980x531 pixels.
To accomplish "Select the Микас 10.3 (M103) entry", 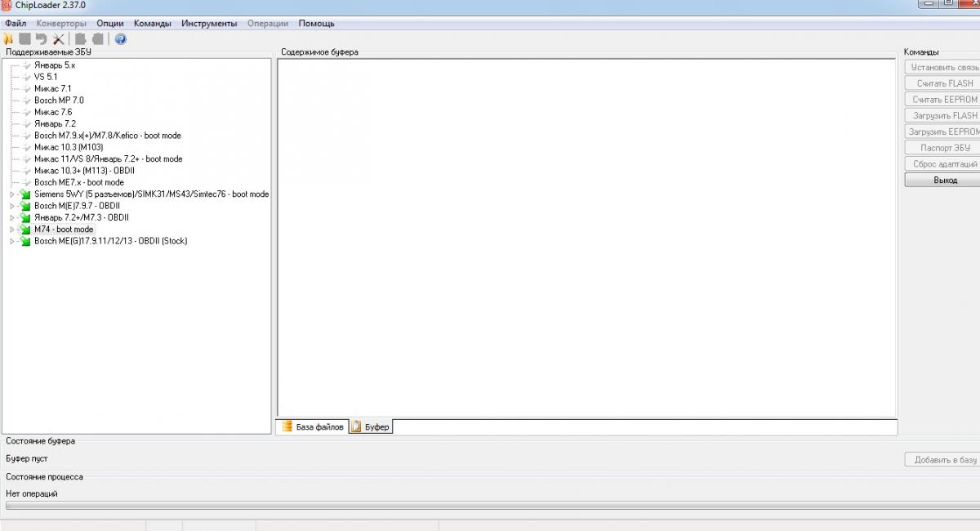I will tap(69, 147).
